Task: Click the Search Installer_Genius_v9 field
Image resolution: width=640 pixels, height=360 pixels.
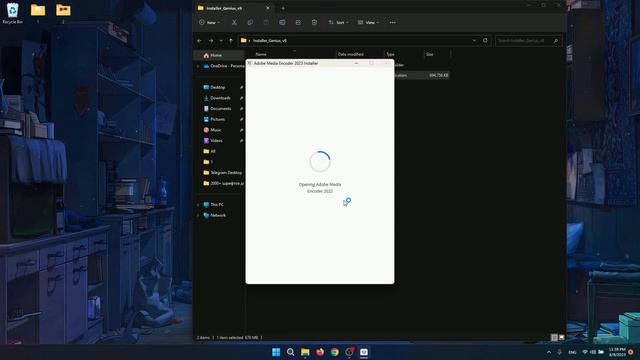Action: coord(529,40)
